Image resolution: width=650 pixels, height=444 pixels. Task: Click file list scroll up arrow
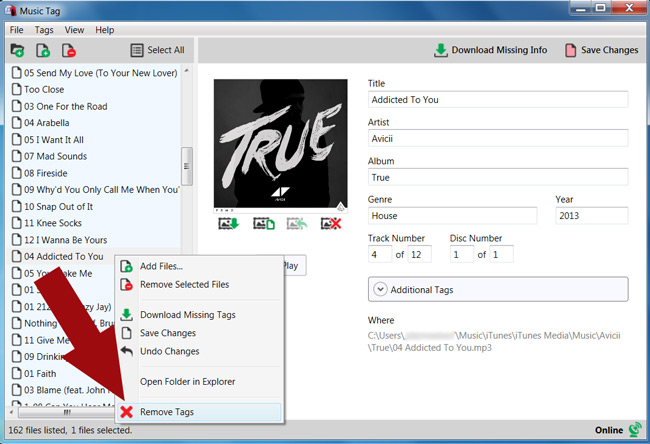187,71
